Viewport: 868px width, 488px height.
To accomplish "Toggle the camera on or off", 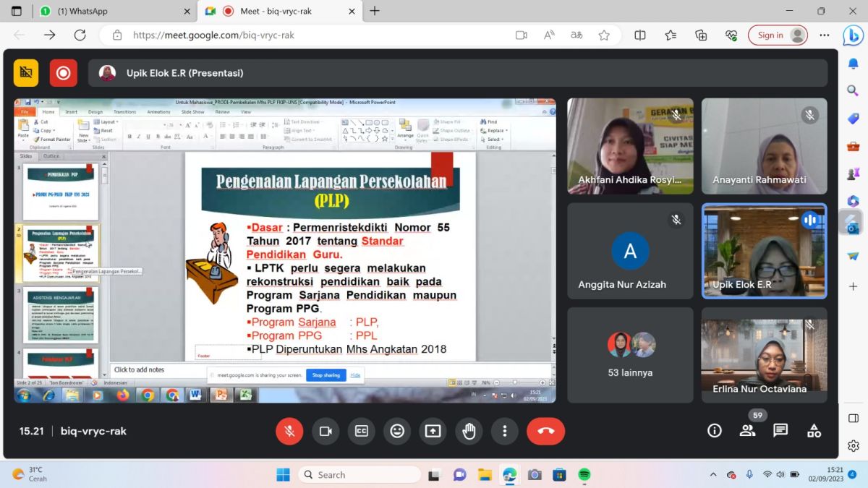I will coord(325,431).
